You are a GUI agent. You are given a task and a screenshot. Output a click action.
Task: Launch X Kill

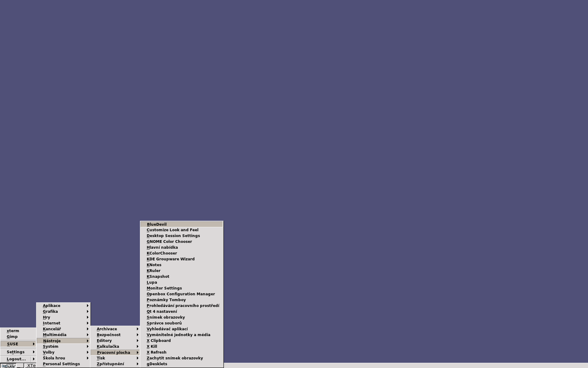pyautogui.click(x=182, y=347)
